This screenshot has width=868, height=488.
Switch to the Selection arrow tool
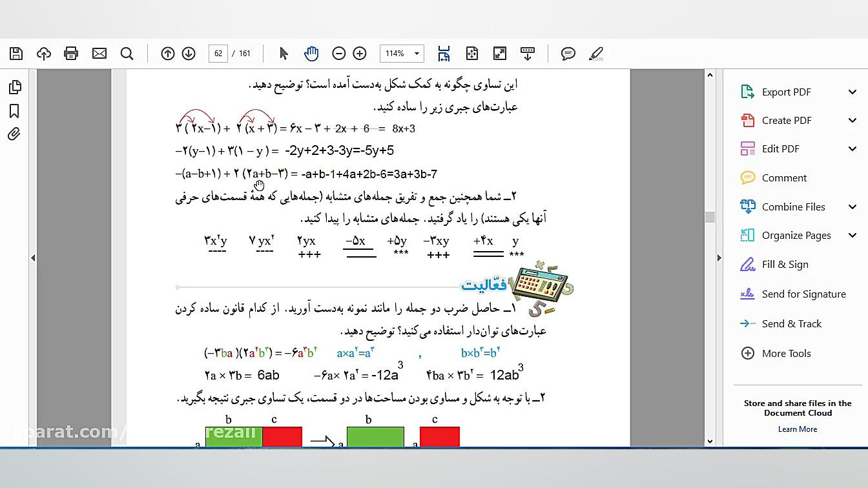(283, 54)
